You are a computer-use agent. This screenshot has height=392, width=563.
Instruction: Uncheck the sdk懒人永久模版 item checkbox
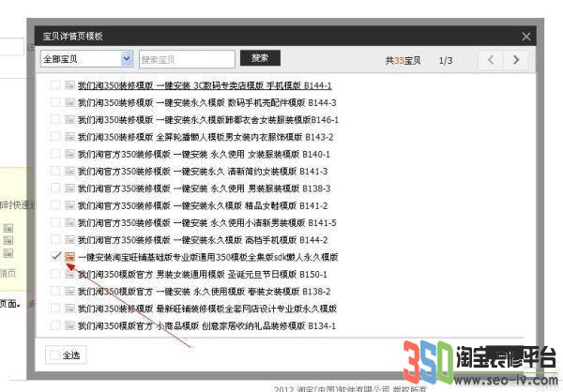[55, 256]
